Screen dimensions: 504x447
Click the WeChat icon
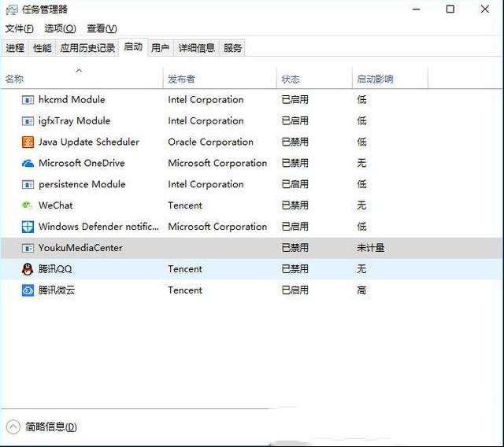point(28,205)
